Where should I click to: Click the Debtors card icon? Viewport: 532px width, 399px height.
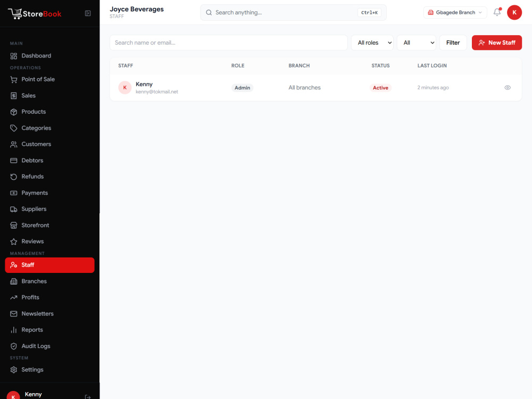click(14, 161)
